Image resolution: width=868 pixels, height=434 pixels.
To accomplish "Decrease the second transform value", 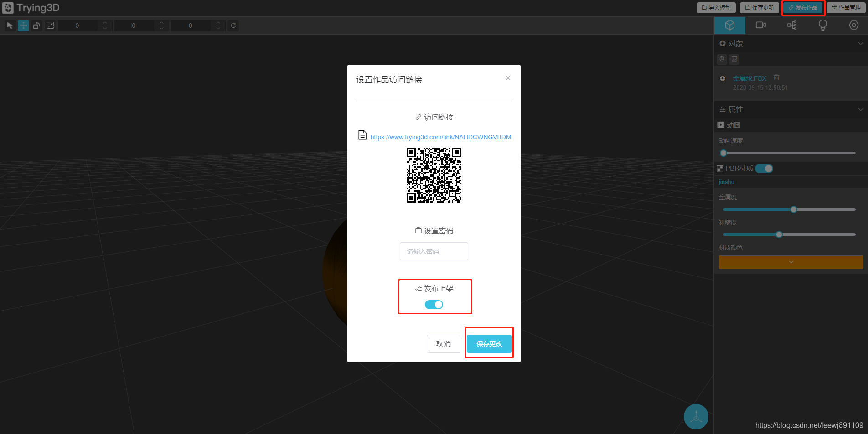I will click(161, 28).
